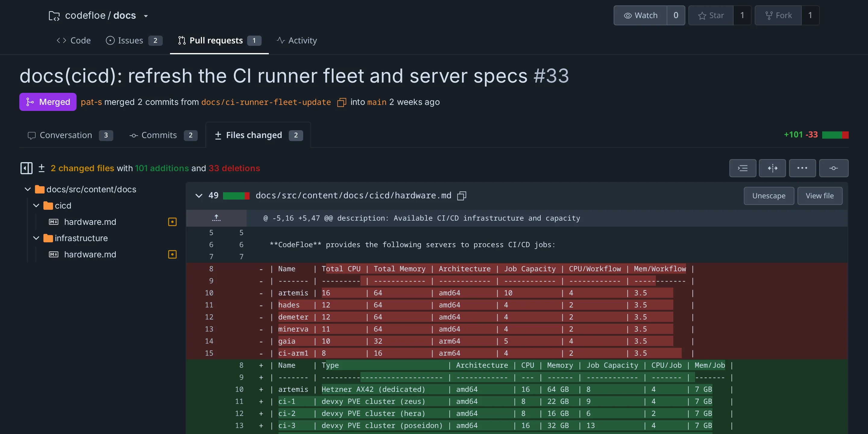Click the 49 changes diffstat bar
This screenshot has height=434, width=868.
[x=236, y=196]
